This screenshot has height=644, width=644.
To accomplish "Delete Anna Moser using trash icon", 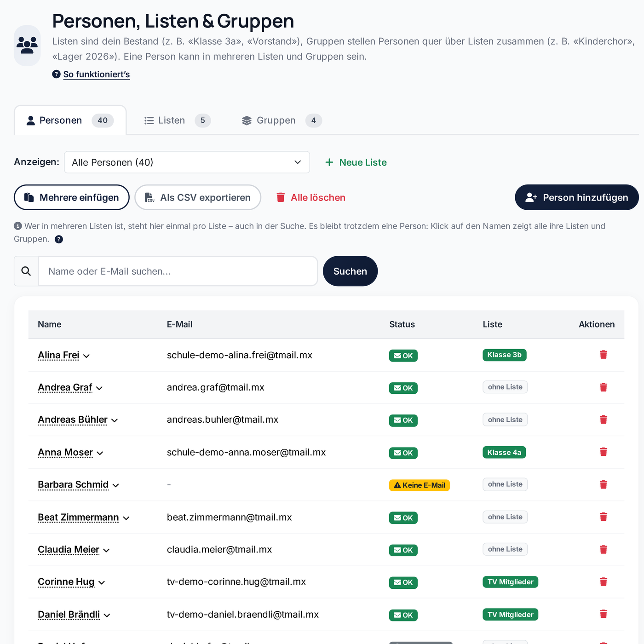I will (604, 452).
